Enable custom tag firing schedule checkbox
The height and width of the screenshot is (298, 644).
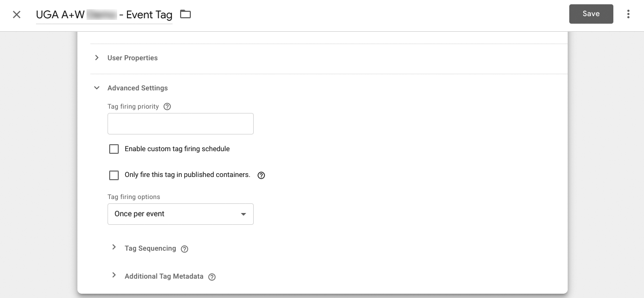point(114,149)
